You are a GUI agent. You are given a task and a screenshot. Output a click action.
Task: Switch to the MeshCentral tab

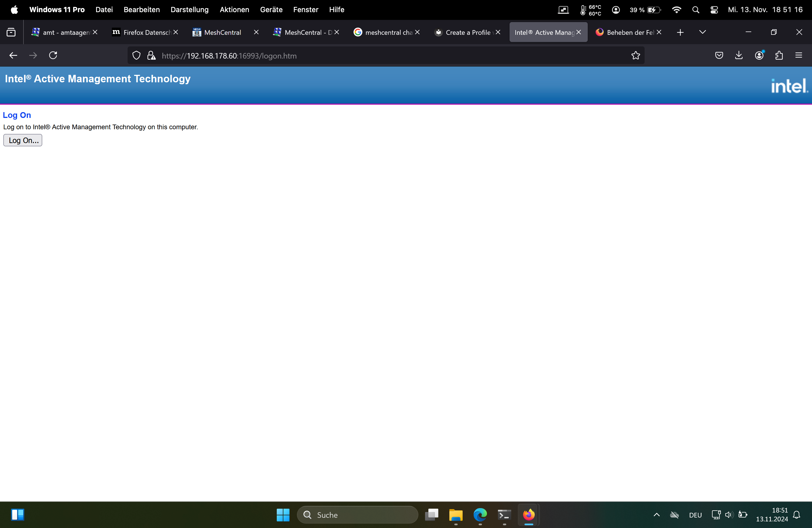pos(222,32)
